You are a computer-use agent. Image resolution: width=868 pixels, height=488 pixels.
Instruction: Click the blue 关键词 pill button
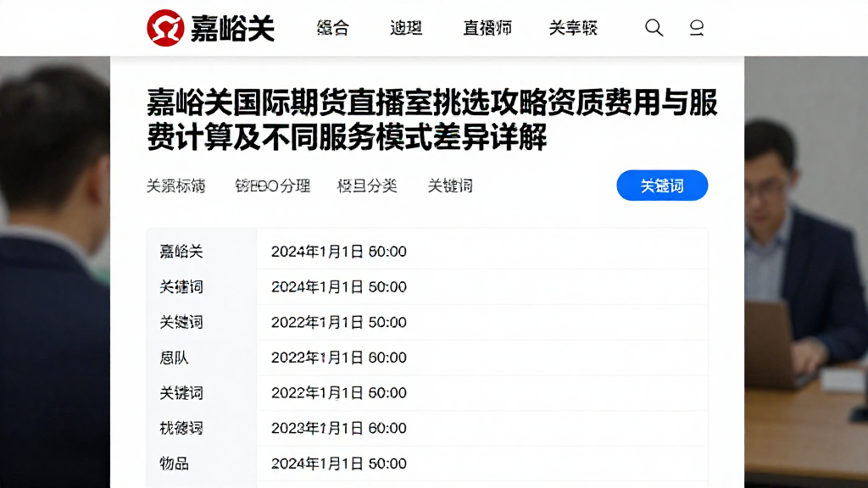662,186
